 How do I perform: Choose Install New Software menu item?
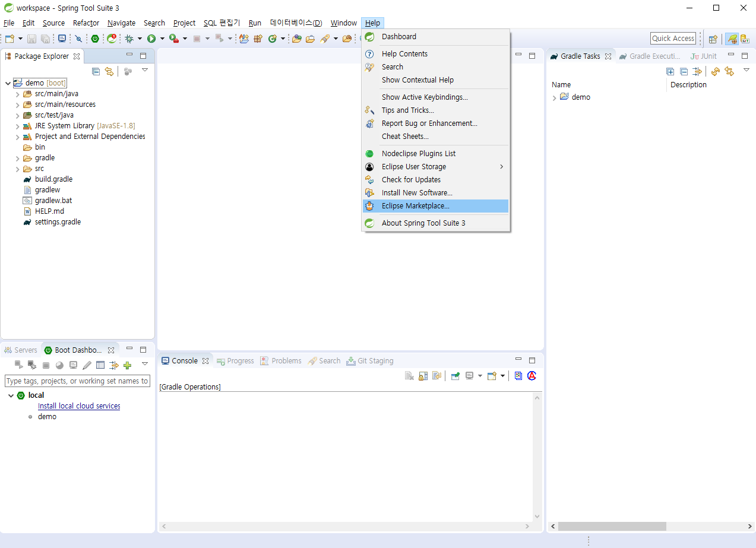coord(436,193)
